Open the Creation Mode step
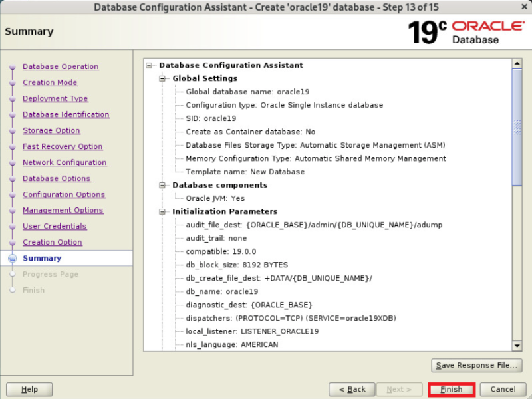The height and width of the screenshot is (399, 532). [x=50, y=82]
